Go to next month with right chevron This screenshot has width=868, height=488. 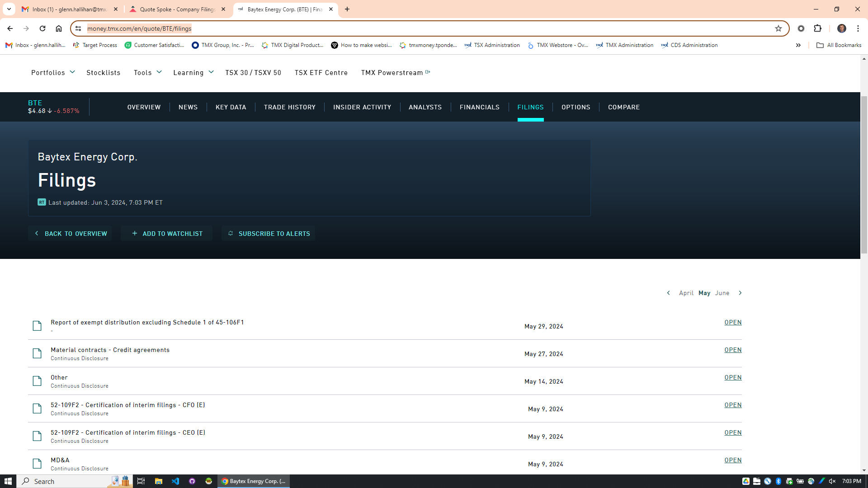point(740,293)
